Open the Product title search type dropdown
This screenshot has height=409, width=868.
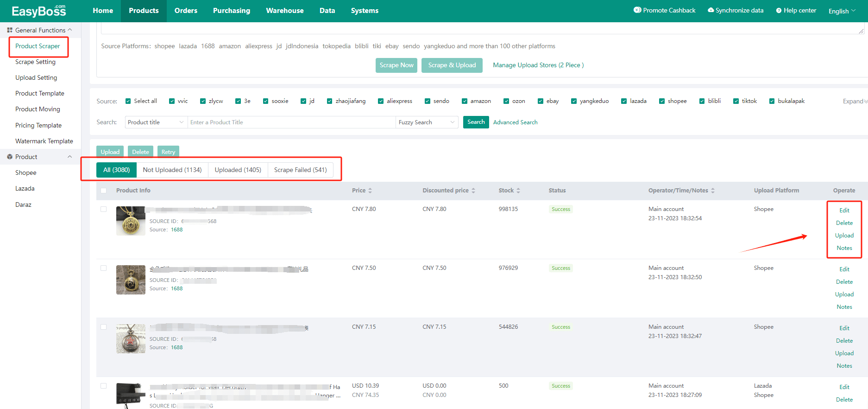[156, 122]
